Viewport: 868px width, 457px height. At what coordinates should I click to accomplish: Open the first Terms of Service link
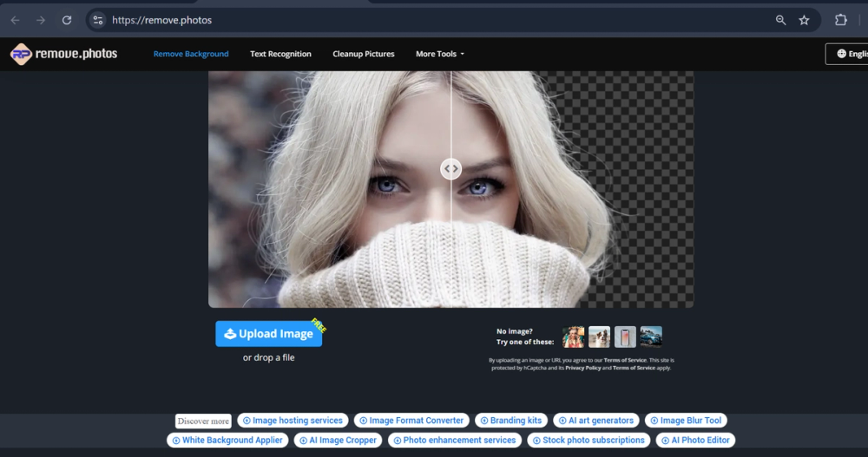click(625, 360)
